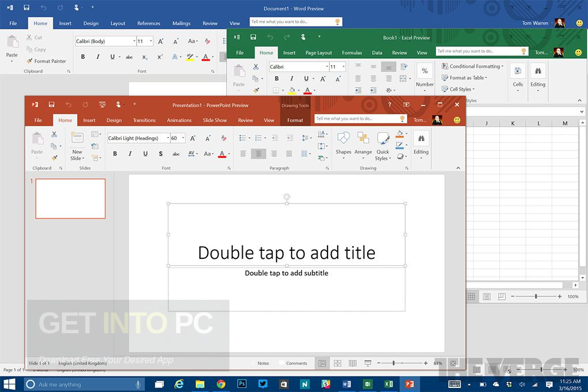Open the References tab in Word

click(x=149, y=23)
